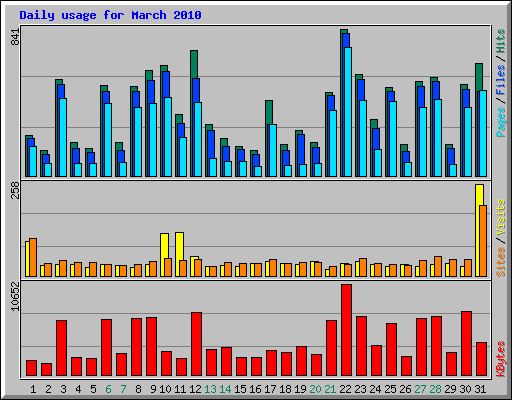Click the cyan pages bar for day 17
This screenshot has width=512, height=400.
pos(273,150)
